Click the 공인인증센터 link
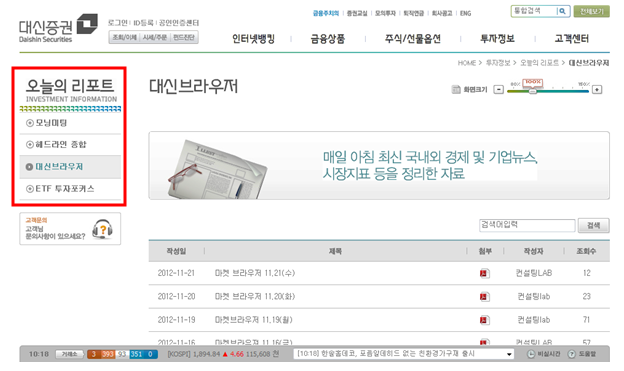The image size is (624, 371). [x=179, y=23]
